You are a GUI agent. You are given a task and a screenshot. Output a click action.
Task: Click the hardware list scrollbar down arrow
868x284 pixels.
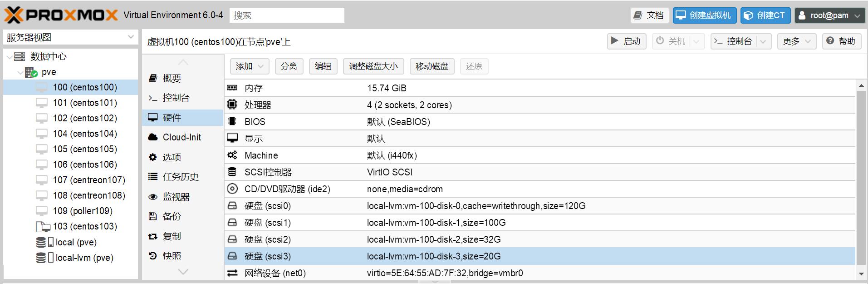[x=861, y=274]
